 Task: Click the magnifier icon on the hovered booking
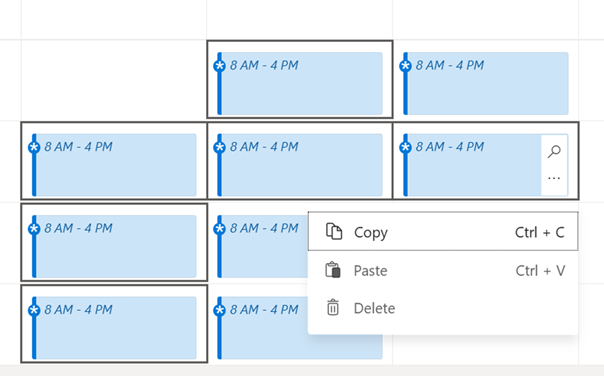pos(554,151)
